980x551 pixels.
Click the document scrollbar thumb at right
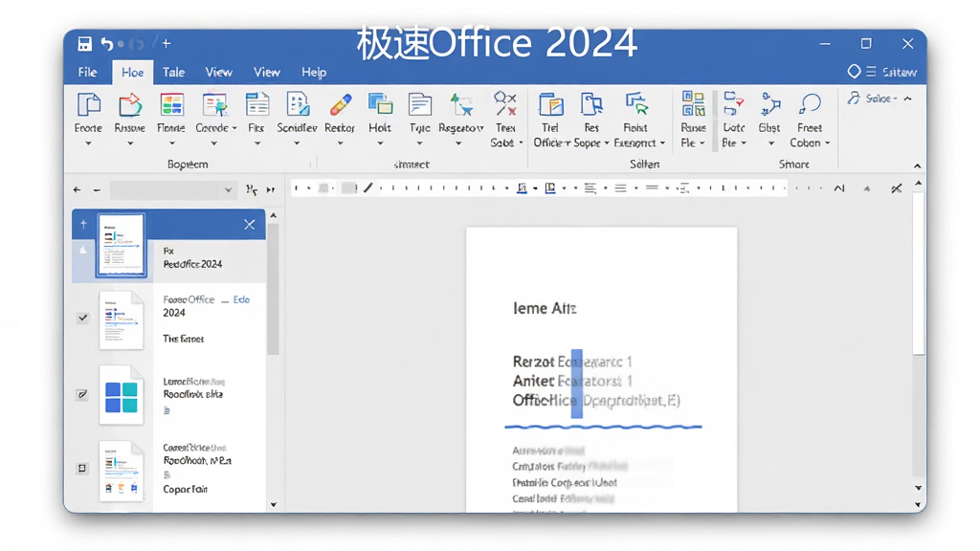pos(918,275)
